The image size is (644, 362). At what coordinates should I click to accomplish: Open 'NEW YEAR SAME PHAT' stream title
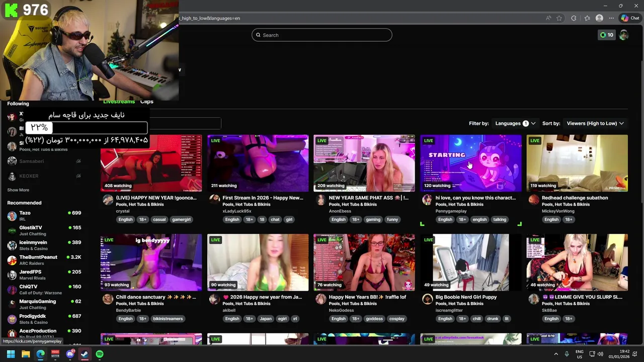click(368, 198)
